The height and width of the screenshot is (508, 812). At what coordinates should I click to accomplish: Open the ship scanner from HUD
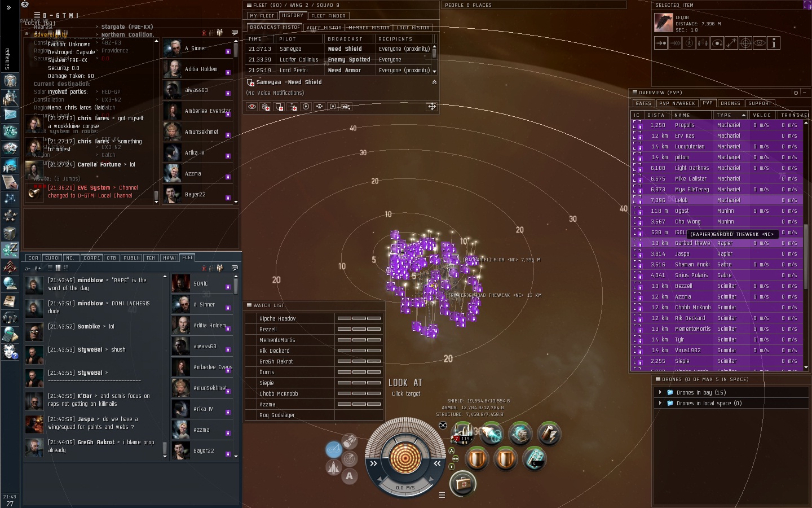(350, 458)
